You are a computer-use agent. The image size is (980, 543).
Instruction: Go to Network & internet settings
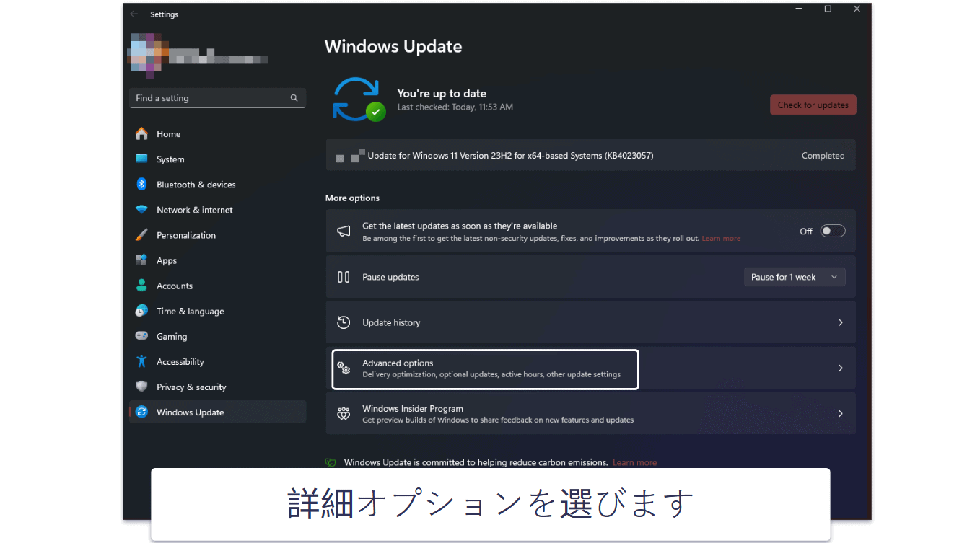pyautogui.click(x=217, y=210)
